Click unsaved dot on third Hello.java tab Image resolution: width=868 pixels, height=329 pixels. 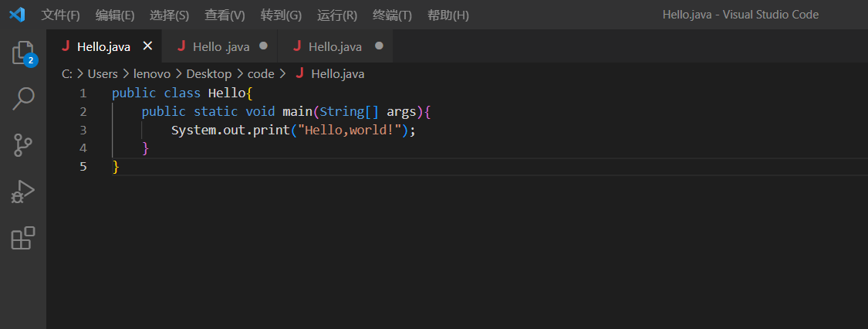tap(379, 46)
